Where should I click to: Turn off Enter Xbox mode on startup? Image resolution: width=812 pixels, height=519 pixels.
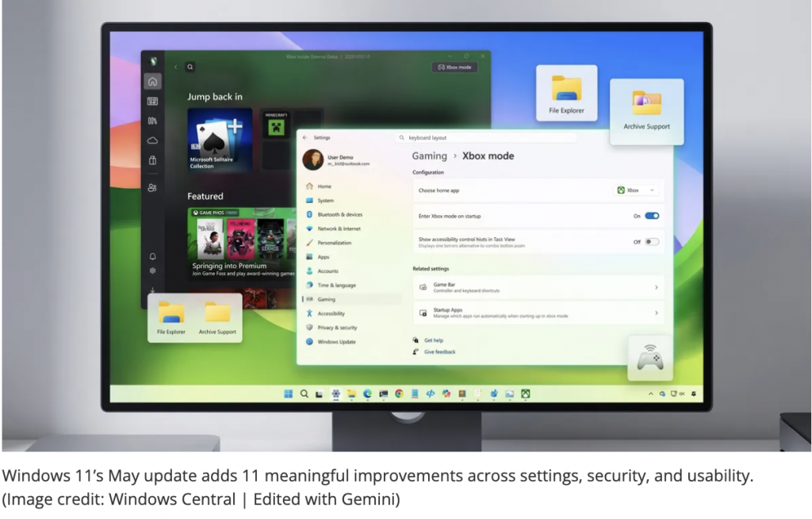coord(652,216)
